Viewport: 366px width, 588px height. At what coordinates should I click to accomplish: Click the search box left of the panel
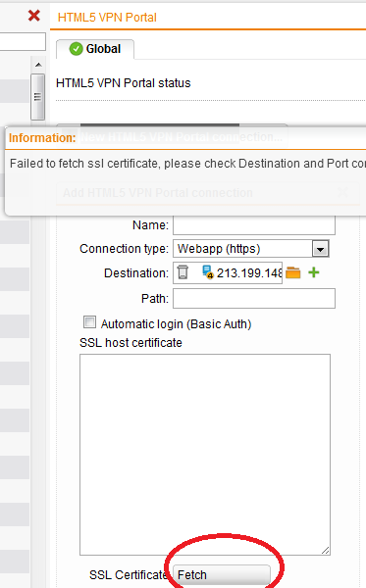pos(23,41)
